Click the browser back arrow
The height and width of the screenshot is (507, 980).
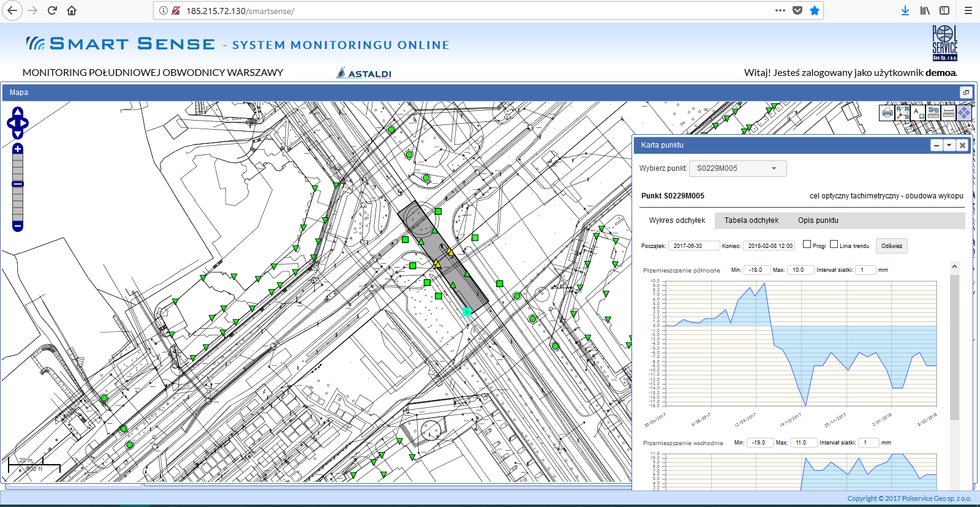coord(12,10)
